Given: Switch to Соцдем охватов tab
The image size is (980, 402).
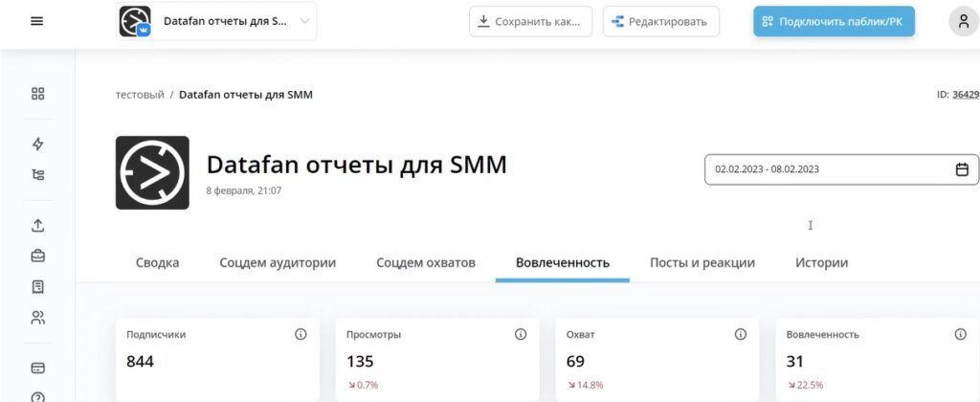Looking at the screenshot, I should pyautogui.click(x=426, y=262).
